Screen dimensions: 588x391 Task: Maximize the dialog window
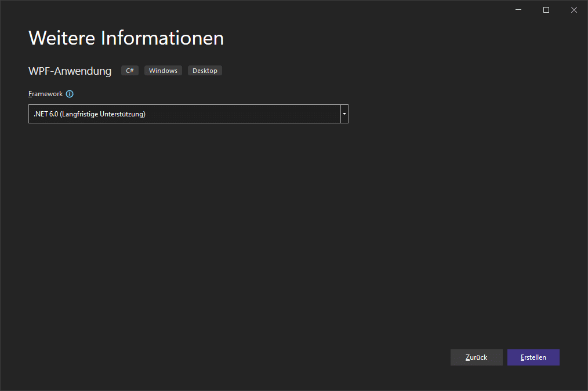[x=546, y=10]
